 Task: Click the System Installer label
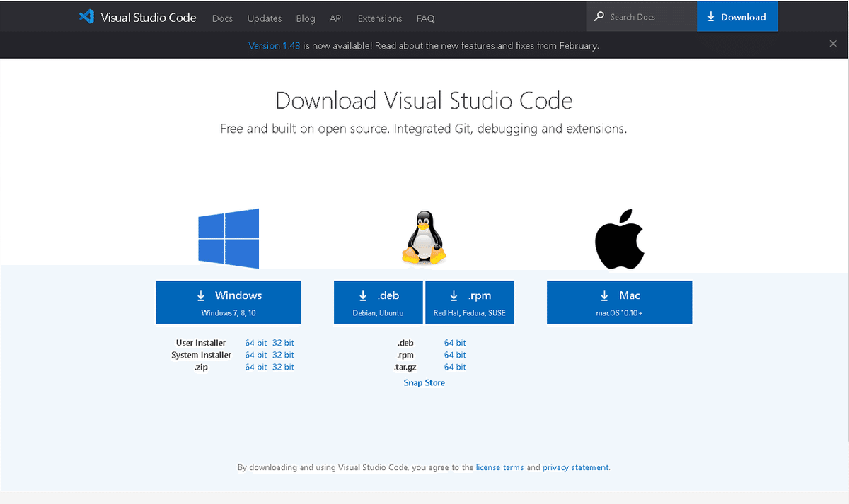point(201,355)
